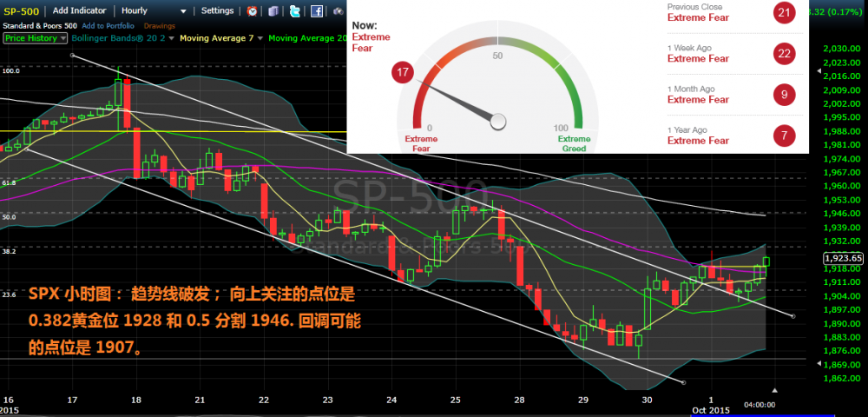Screen dimensions: 868x417
Task: Click the 50.0 Fibonacci level label
Action: pos(9,217)
